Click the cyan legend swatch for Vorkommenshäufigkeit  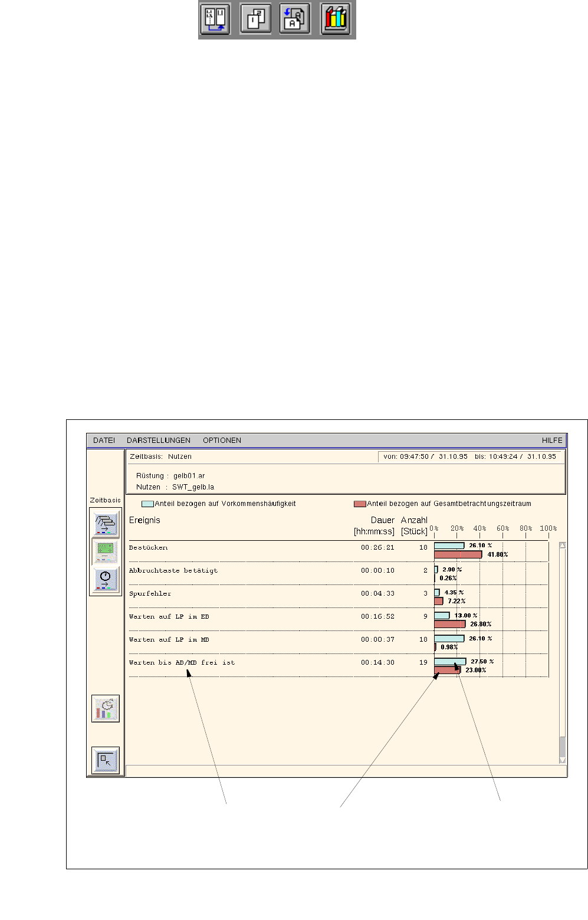(147, 504)
